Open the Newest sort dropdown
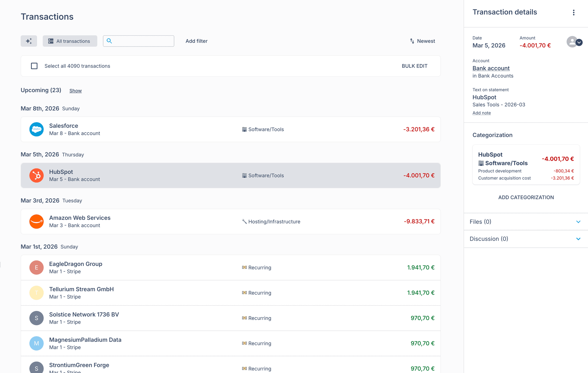Viewport: 588px width, 373px height. 422,41
